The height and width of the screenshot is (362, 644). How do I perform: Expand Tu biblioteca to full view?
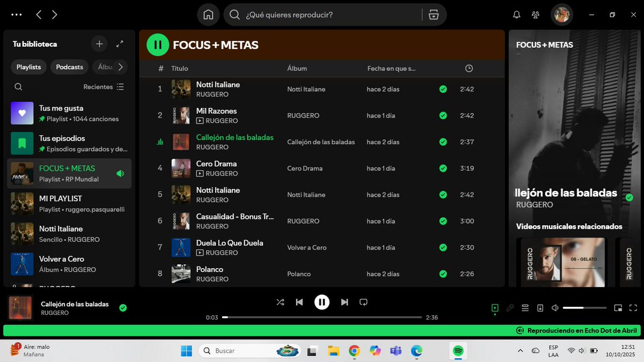[x=120, y=44]
